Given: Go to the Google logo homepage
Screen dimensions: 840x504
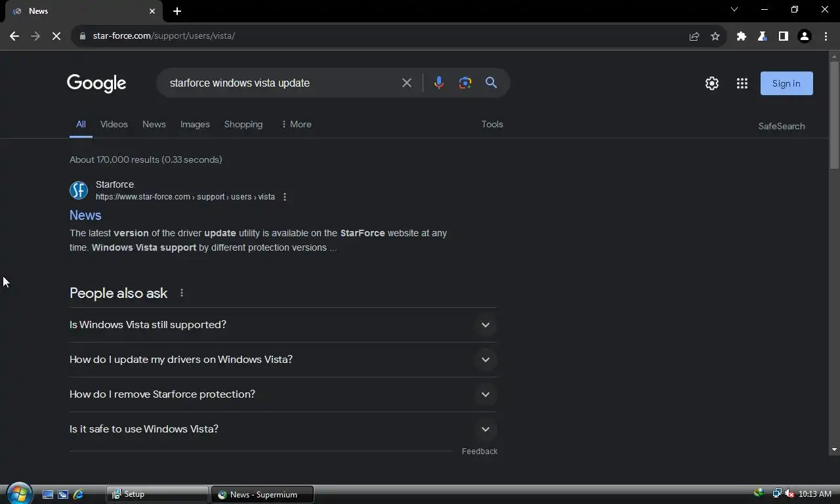Looking at the screenshot, I should [x=96, y=83].
